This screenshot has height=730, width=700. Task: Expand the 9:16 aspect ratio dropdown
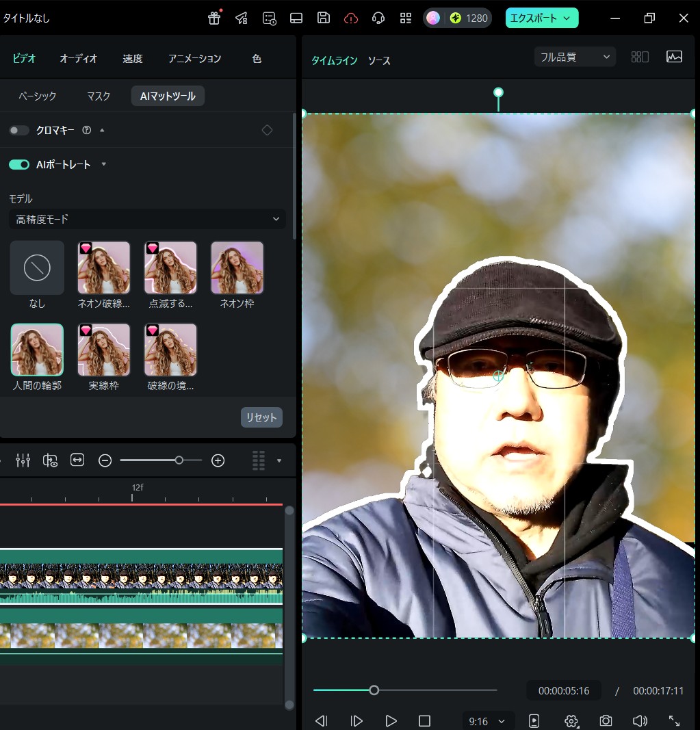[488, 721]
